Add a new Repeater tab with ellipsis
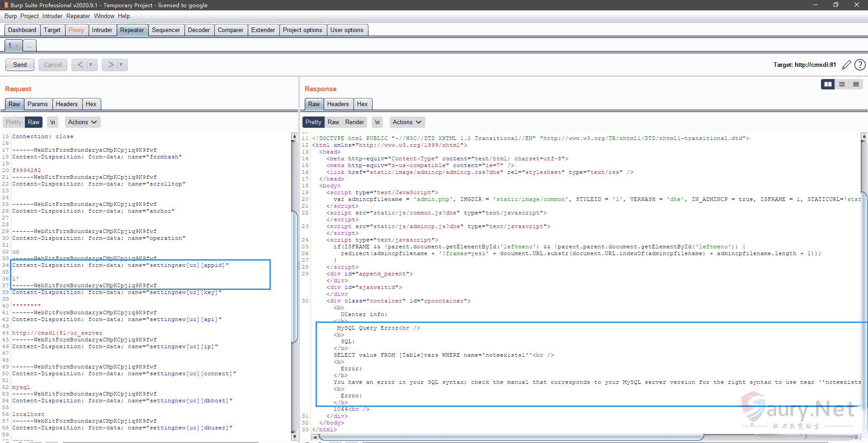Screen dimensions: 868x443 click(x=29, y=46)
